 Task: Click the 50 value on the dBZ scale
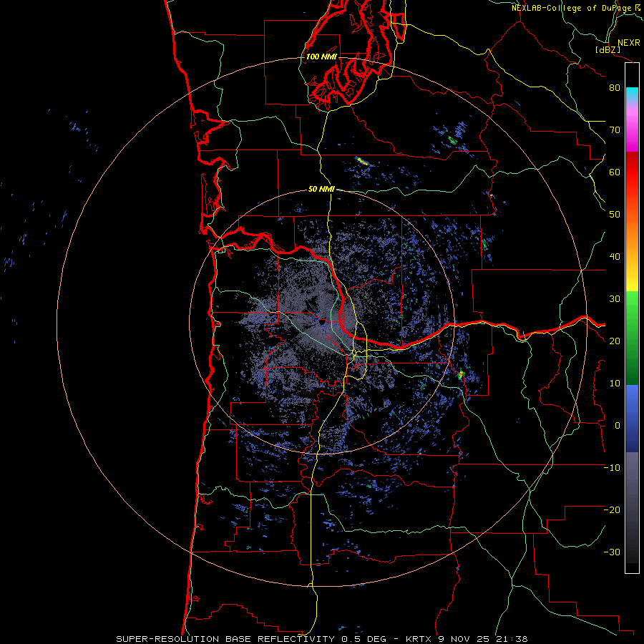pyautogui.click(x=615, y=215)
